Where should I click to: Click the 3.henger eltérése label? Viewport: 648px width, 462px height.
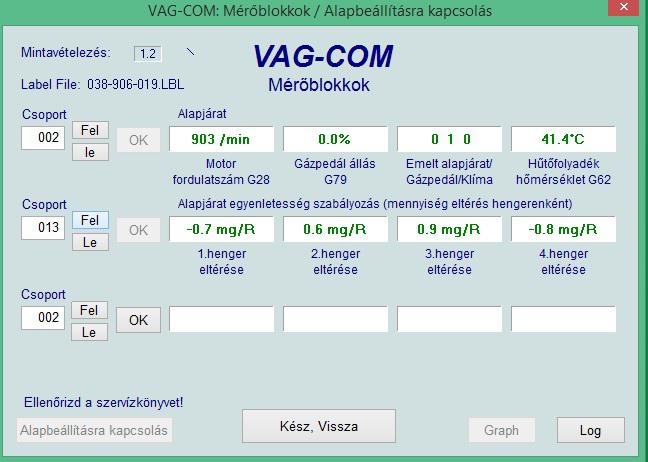449,262
